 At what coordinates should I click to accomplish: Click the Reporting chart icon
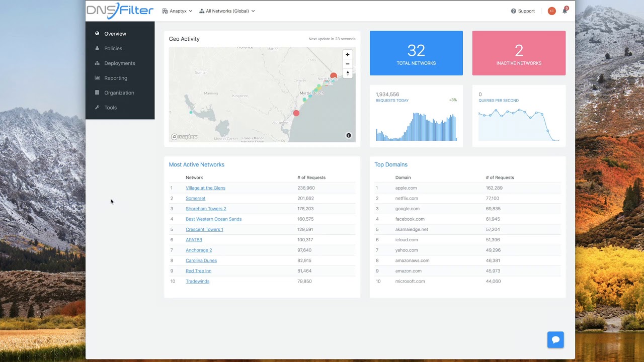pyautogui.click(x=97, y=78)
